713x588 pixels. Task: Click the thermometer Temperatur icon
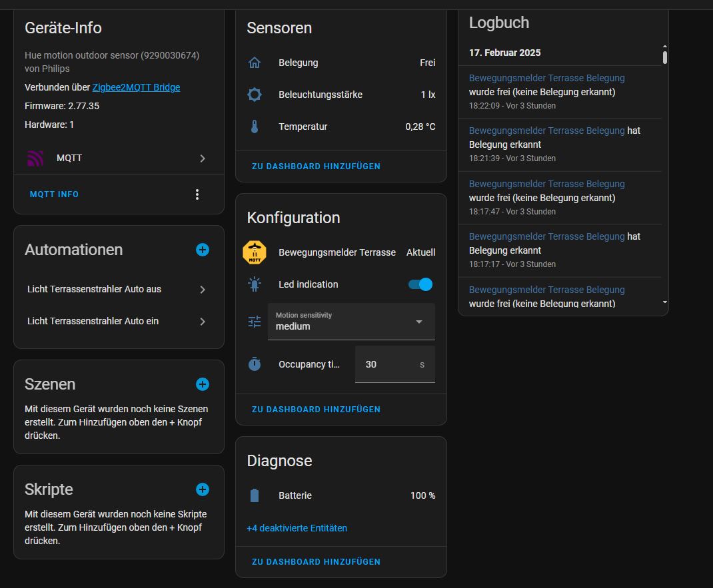point(255,127)
